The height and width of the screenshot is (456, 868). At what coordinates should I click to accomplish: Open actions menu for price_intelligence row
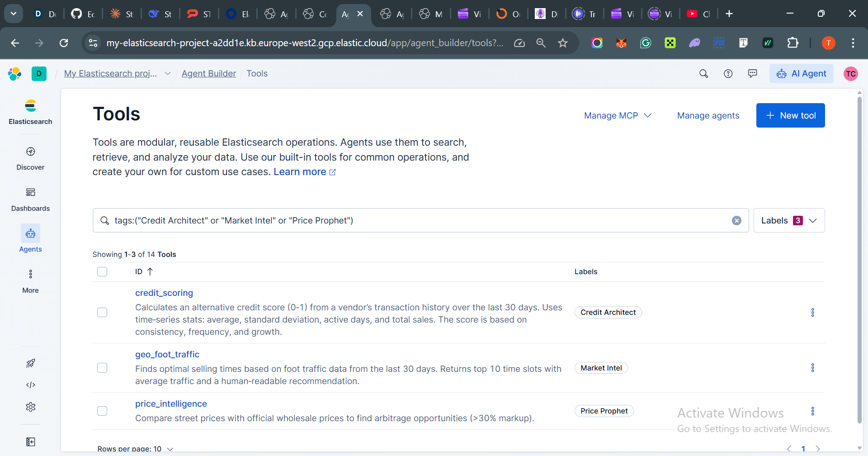click(x=812, y=411)
